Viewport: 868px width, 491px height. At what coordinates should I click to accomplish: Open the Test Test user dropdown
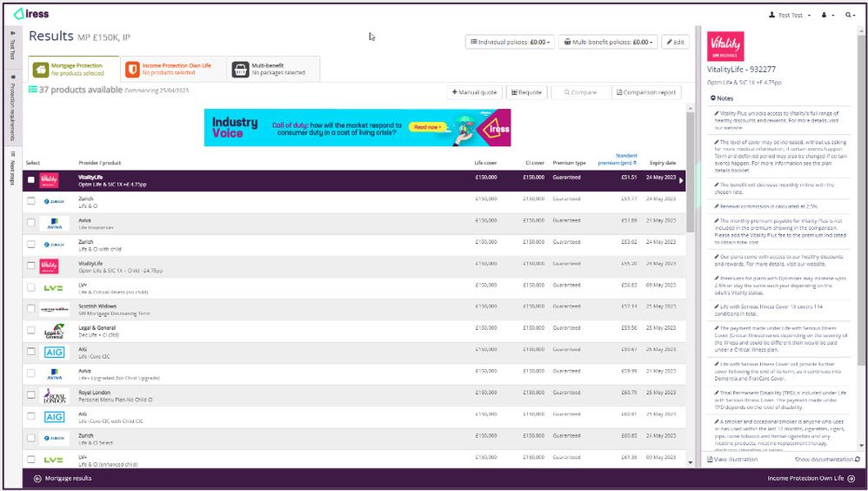click(x=790, y=15)
